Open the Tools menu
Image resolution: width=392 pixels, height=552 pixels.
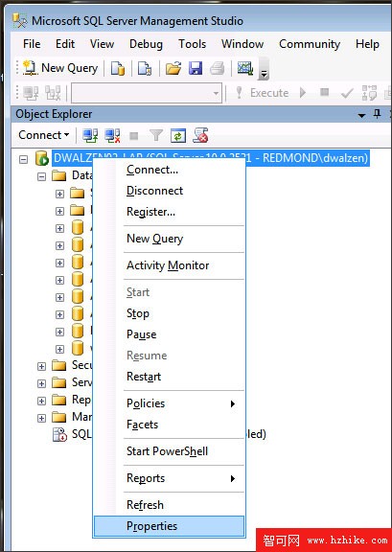click(x=192, y=44)
